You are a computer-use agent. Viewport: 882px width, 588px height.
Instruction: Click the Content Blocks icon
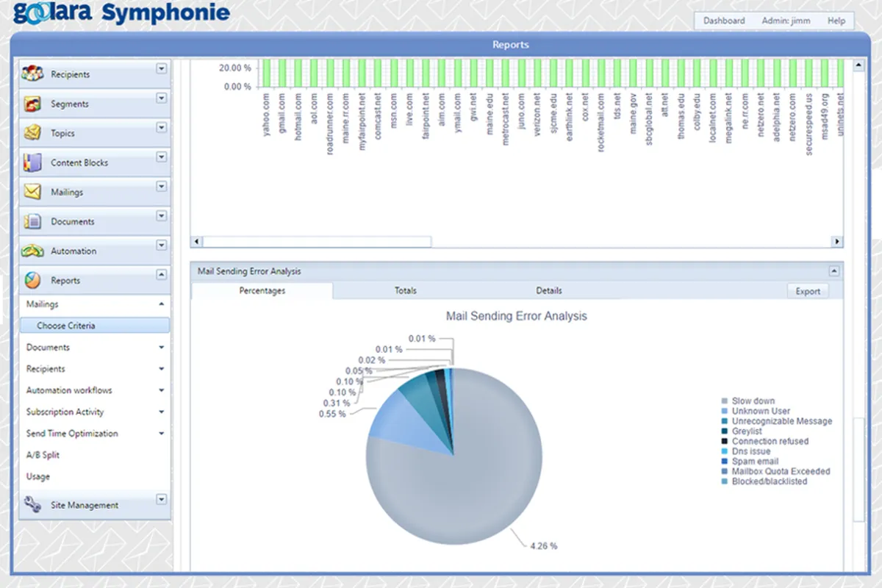[32, 162]
